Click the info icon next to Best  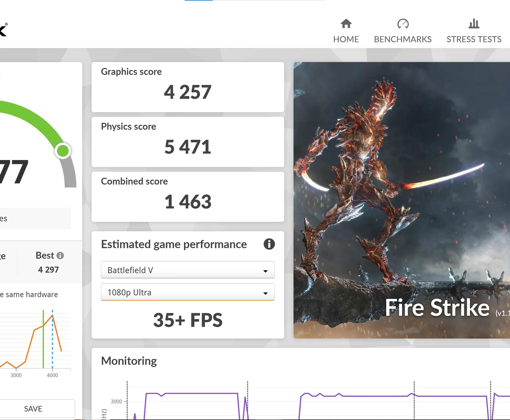(x=60, y=255)
